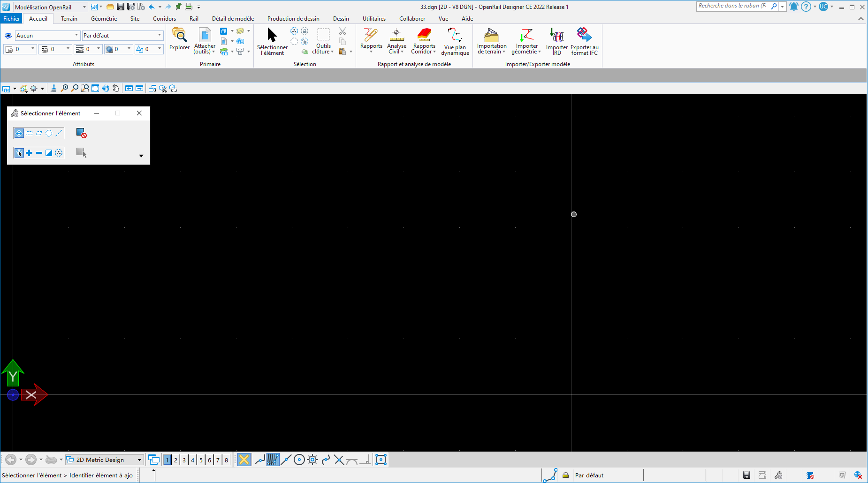This screenshot has width=868, height=483.
Task: Select Center snap mode icon
Action: pos(299,460)
